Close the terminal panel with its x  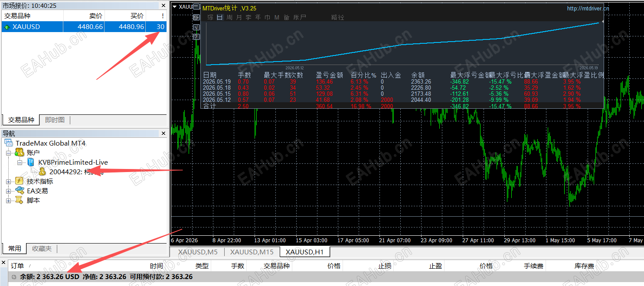(3, 262)
